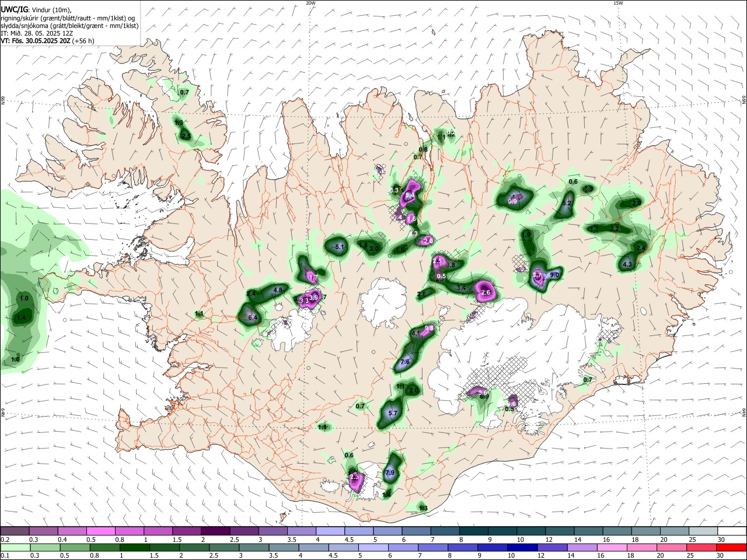Viewport: 747px width, 560px height.
Task: Click the 7.6 precipitation value on the map
Action: pos(405,362)
